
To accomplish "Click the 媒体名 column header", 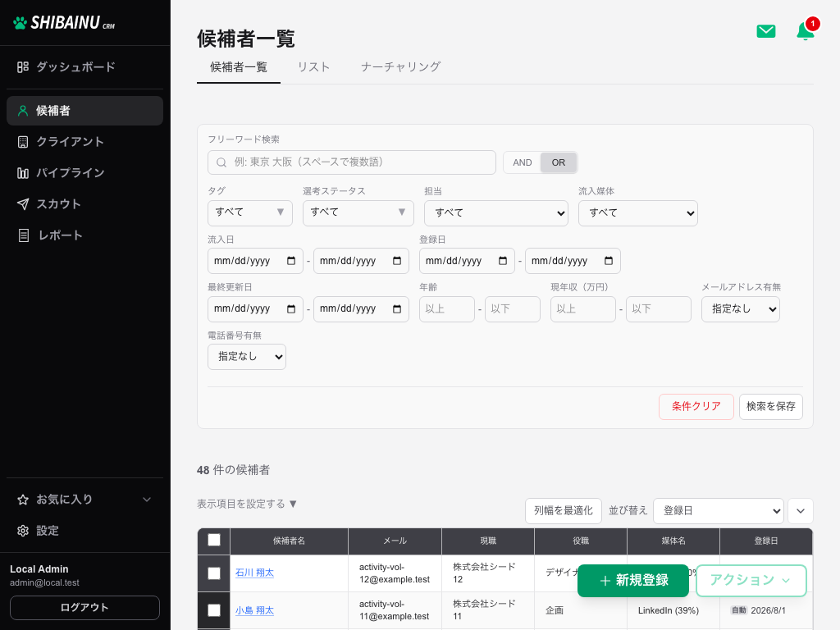I will tap(673, 541).
